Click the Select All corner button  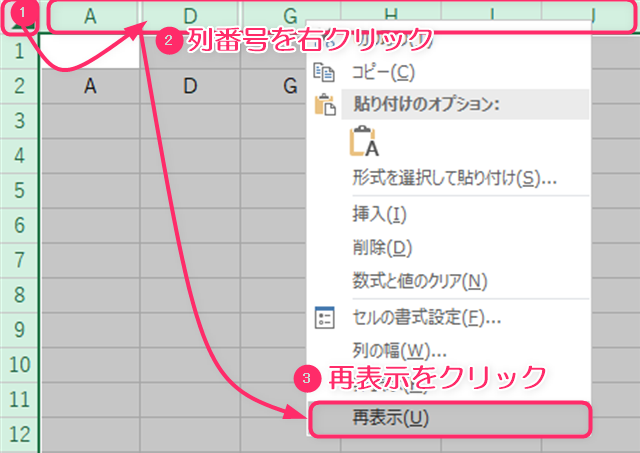20,15
